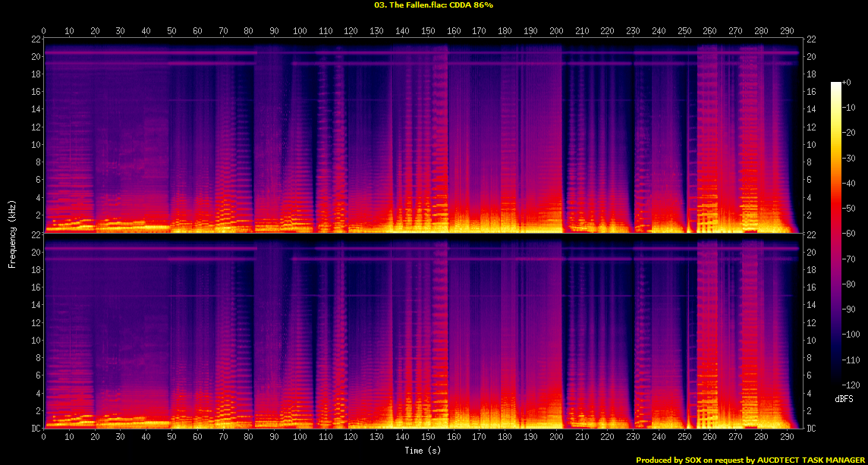Click the 290 mark on the top time axis

point(787,31)
